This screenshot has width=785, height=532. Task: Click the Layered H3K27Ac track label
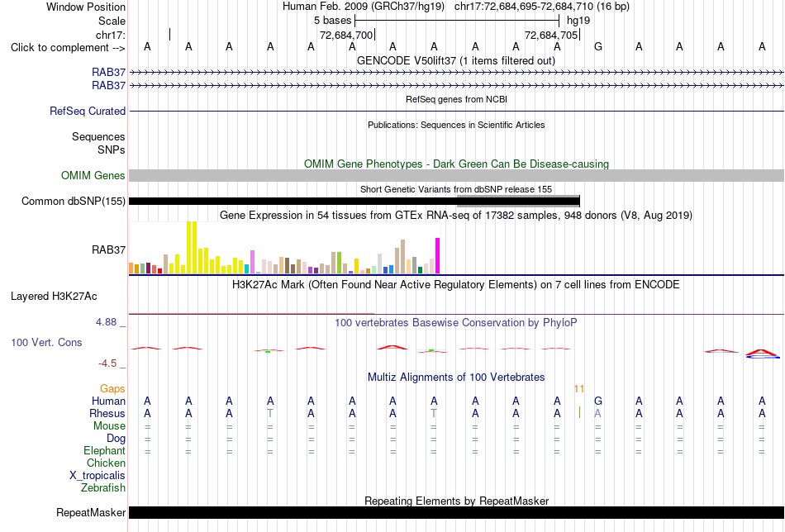54,297
